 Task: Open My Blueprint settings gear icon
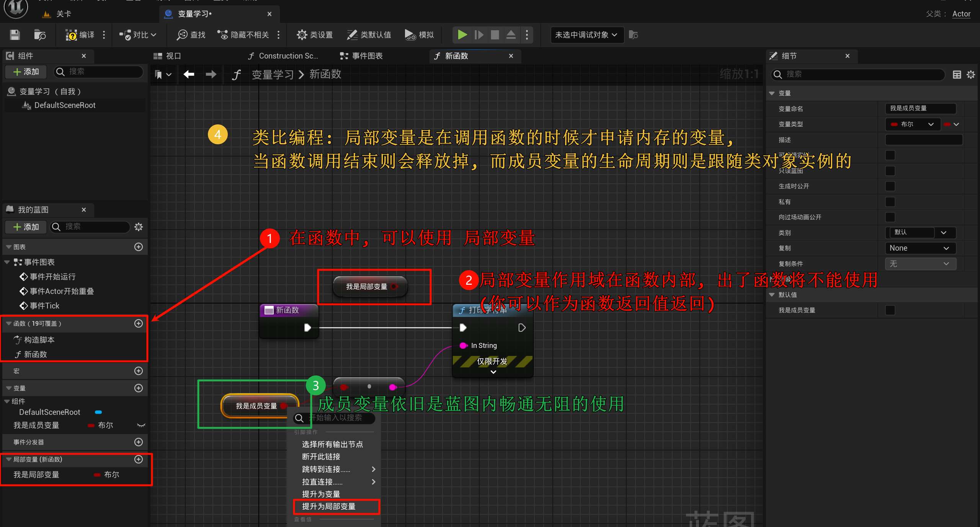click(x=139, y=227)
